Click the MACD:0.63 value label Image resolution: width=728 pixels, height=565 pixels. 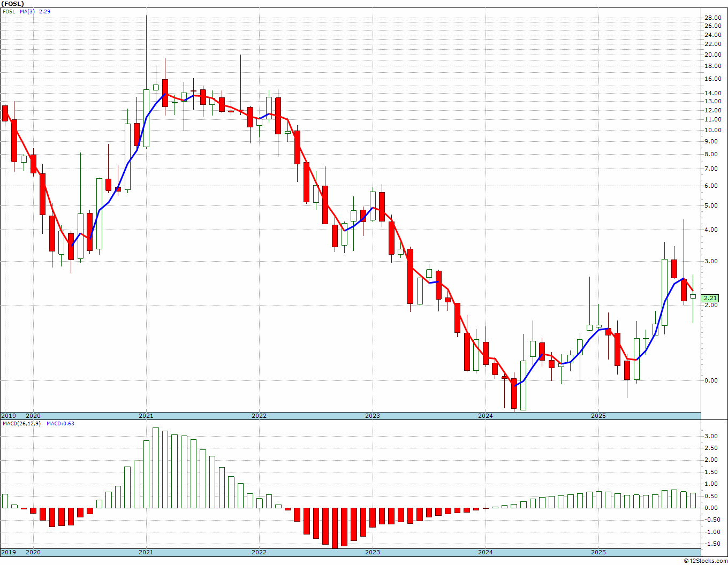click(x=60, y=423)
